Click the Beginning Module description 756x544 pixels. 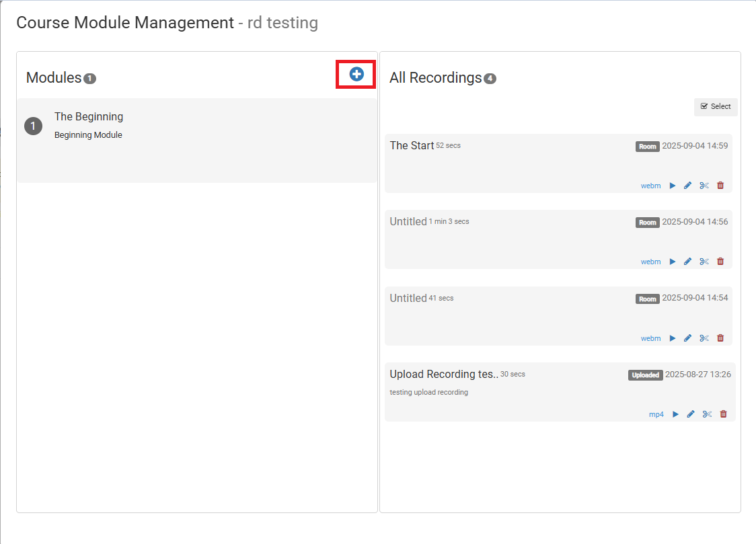point(88,135)
